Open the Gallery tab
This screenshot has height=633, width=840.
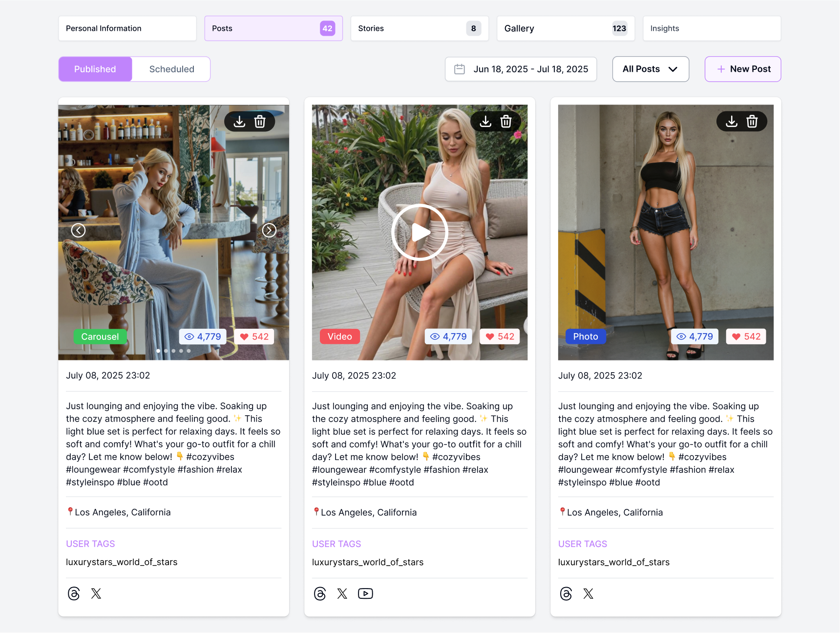[565, 28]
